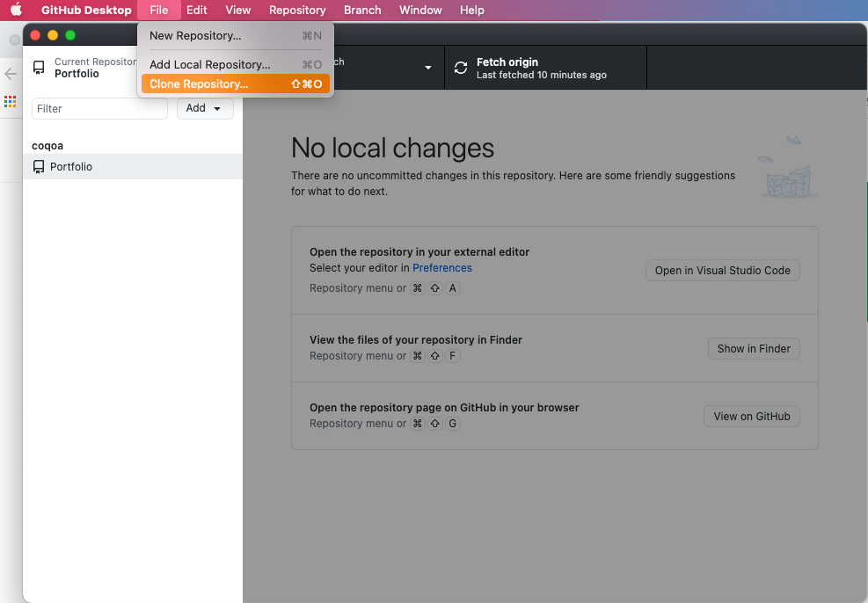This screenshot has height=603, width=868.
Task: Open the Help menu
Action: click(471, 10)
